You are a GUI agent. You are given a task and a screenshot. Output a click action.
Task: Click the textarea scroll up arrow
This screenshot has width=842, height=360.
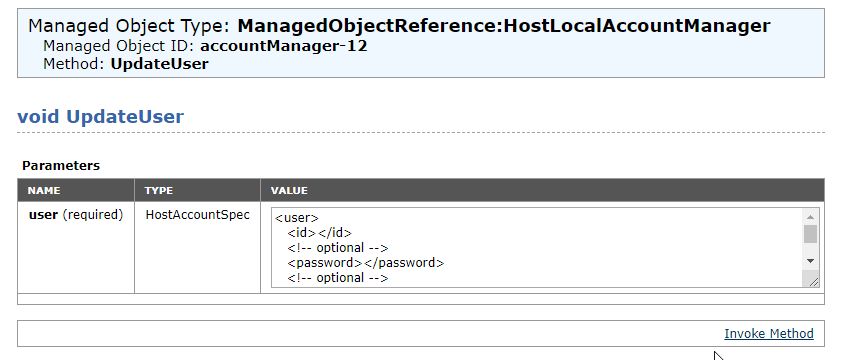(810, 217)
